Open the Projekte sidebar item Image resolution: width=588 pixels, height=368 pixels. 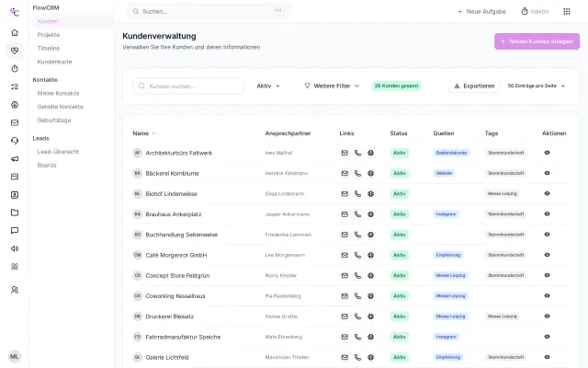pos(49,35)
